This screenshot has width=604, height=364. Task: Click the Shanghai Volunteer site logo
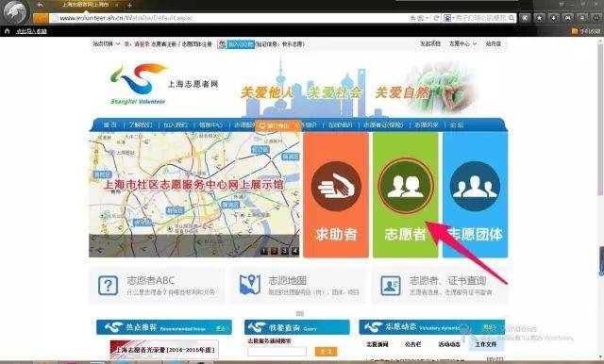[x=163, y=84]
